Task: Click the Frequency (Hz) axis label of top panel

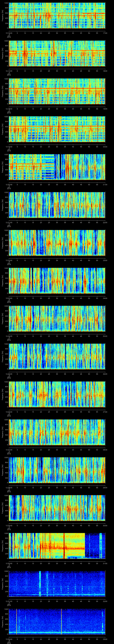Action: (x=3, y=16)
